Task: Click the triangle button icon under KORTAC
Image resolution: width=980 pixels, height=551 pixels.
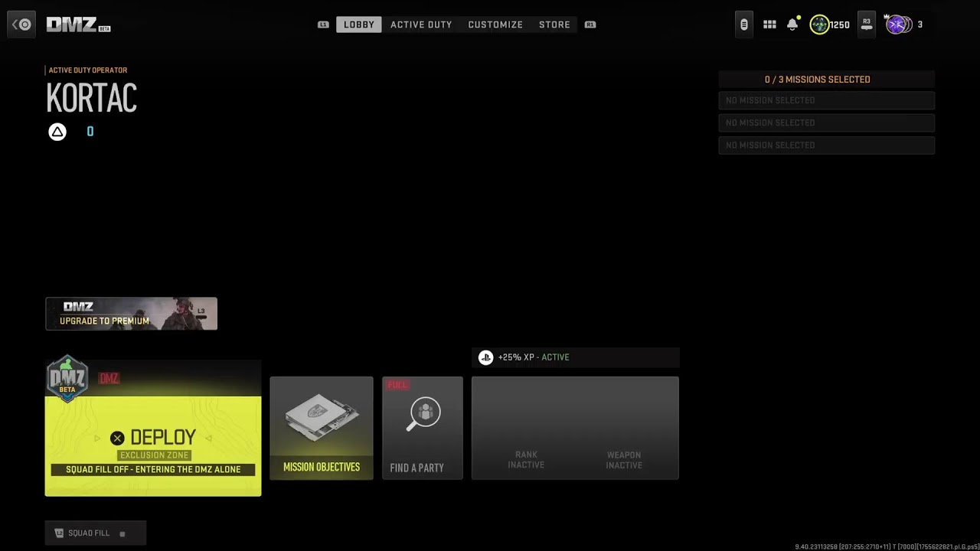Action: (57, 132)
